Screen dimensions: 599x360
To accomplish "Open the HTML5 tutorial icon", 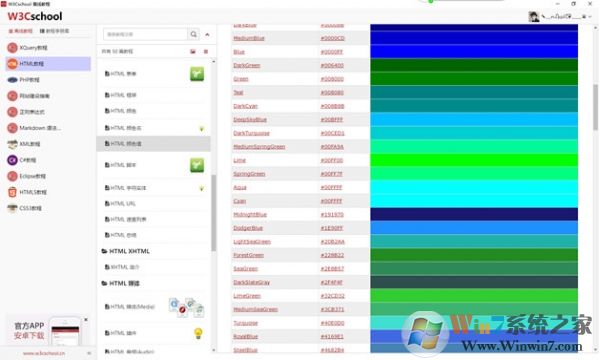I will [x=12, y=192].
